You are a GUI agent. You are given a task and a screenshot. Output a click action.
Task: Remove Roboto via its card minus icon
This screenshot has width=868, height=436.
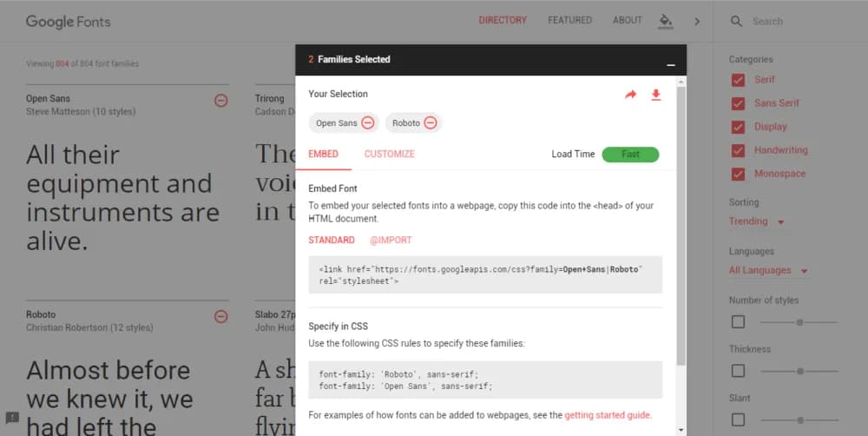220,316
